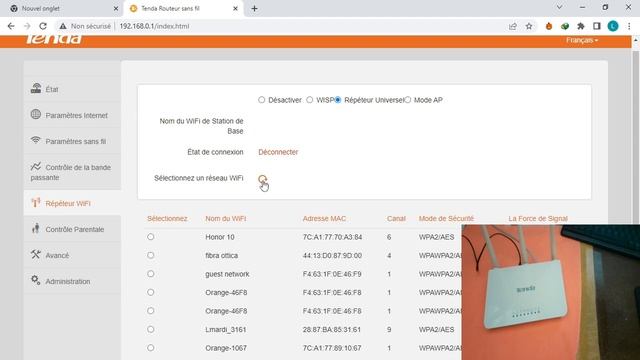Select the guest network radio
640x360 pixels.
coord(151,273)
